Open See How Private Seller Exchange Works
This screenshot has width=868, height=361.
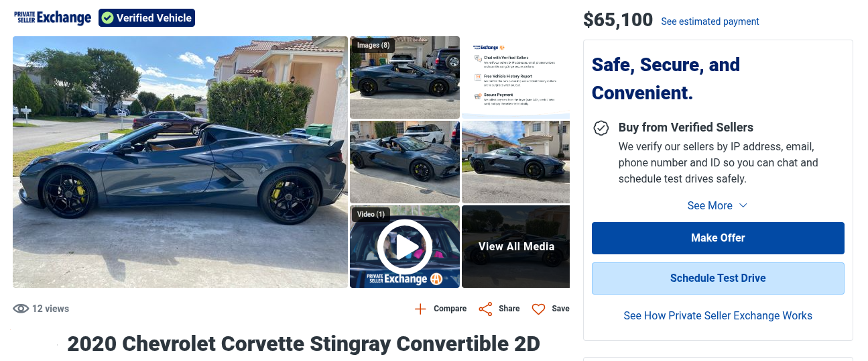718,316
